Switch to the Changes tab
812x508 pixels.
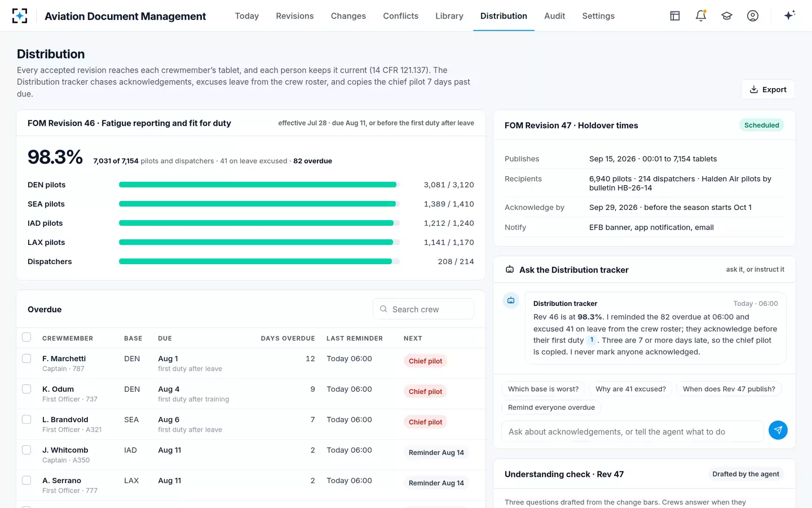[348, 16]
